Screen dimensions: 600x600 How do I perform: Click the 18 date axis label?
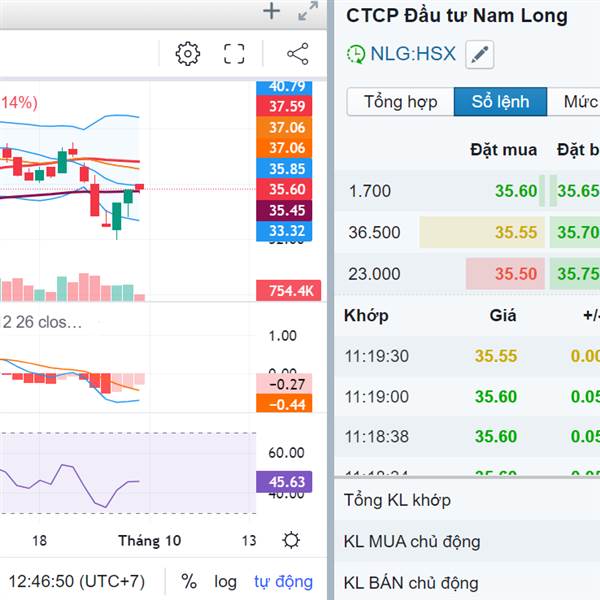tap(39, 540)
